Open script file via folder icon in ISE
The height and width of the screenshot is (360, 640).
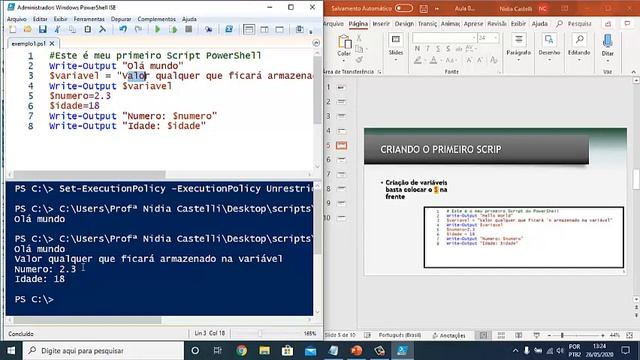pos(27,29)
